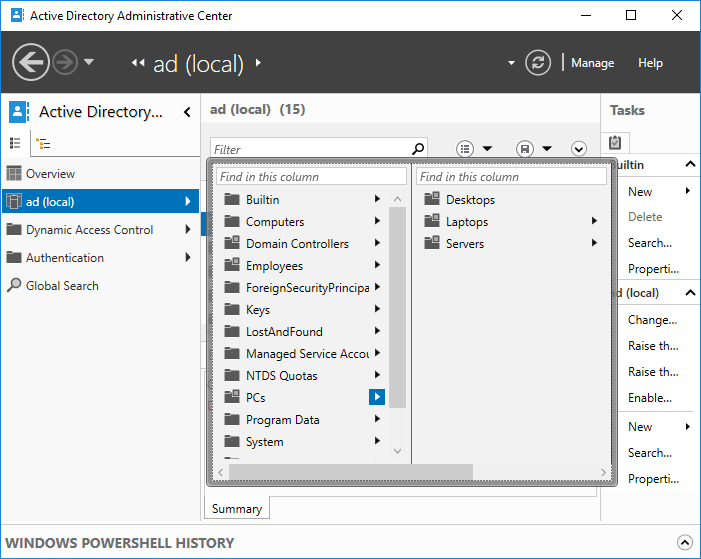
Task: Switch to list view tab in navigation pane
Action: coord(15,143)
